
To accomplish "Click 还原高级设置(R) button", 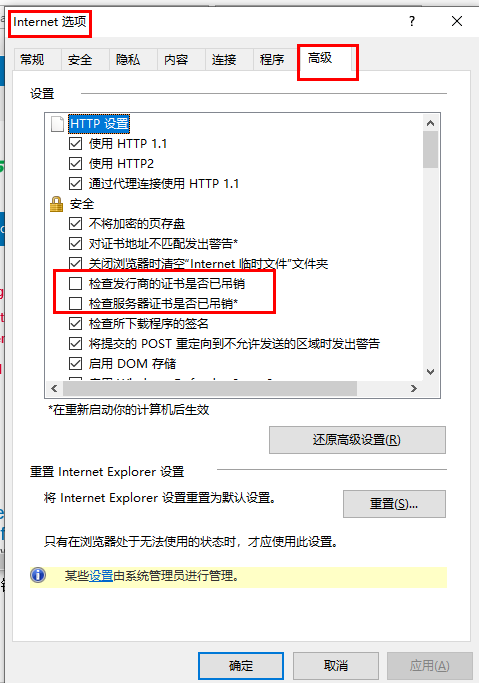I will pyautogui.click(x=357, y=440).
